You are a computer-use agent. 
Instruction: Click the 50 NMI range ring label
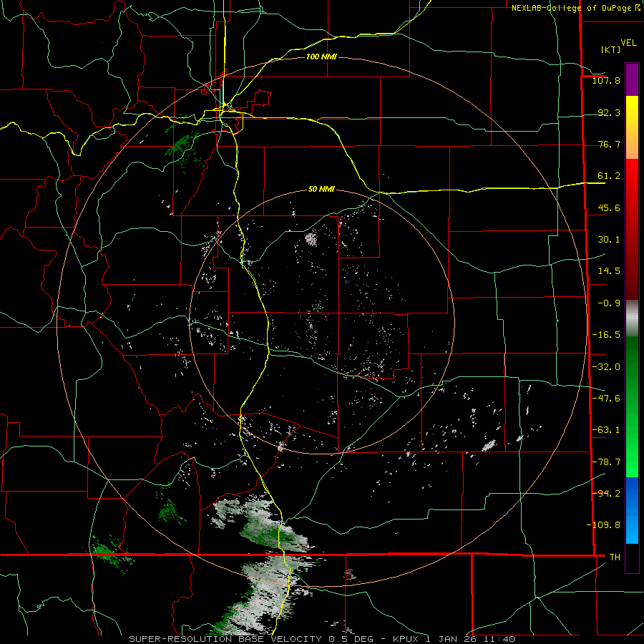click(321, 189)
